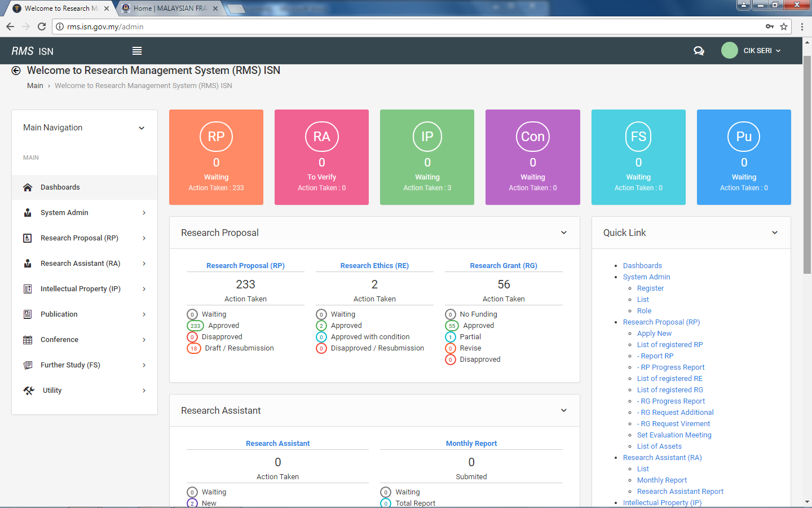Collapse the Quick Link panel chevron
Image resolution: width=812 pixels, height=508 pixels.
pyautogui.click(x=775, y=232)
